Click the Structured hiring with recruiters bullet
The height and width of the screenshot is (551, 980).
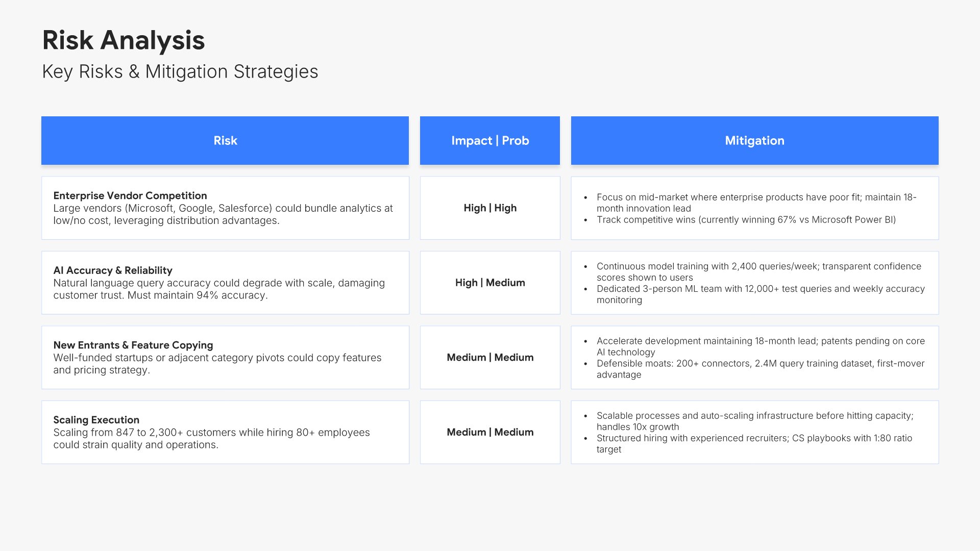pyautogui.click(x=754, y=443)
